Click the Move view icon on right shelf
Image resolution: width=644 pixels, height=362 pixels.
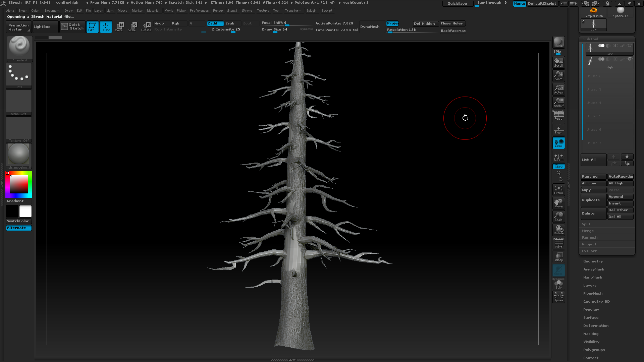coord(558,203)
